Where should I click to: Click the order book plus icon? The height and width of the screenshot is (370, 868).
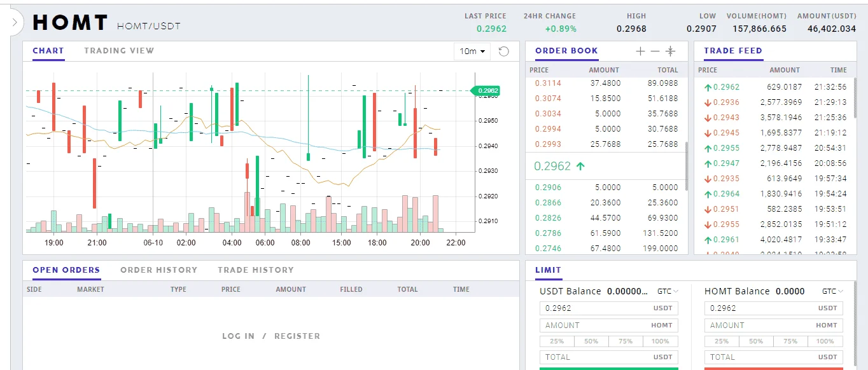[641, 51]
